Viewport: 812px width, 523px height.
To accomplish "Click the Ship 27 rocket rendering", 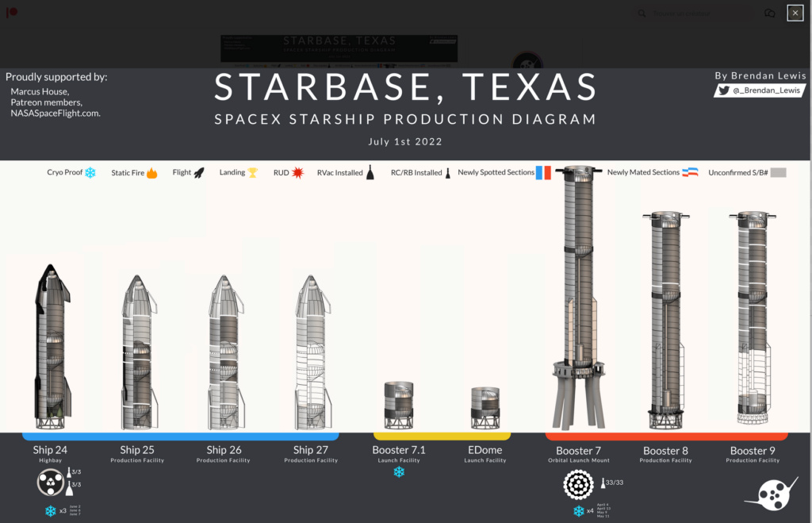I will click(312, 352).
